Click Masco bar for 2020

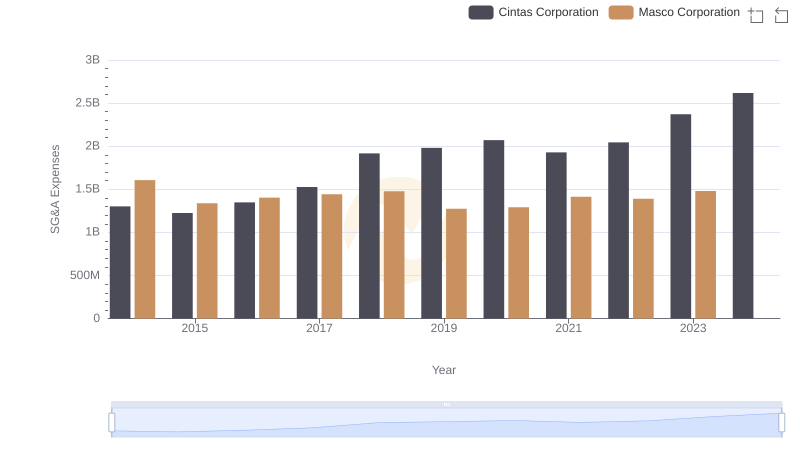point(519,263)
